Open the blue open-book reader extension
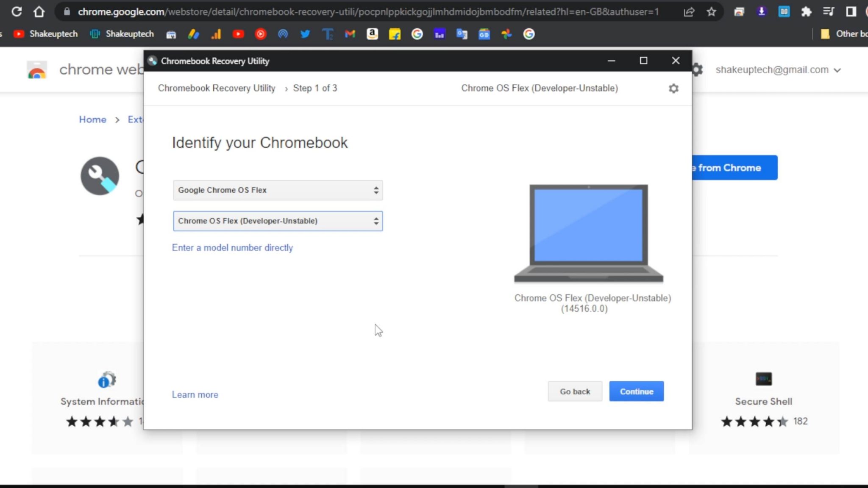868x488 pixels. point(784,12)
